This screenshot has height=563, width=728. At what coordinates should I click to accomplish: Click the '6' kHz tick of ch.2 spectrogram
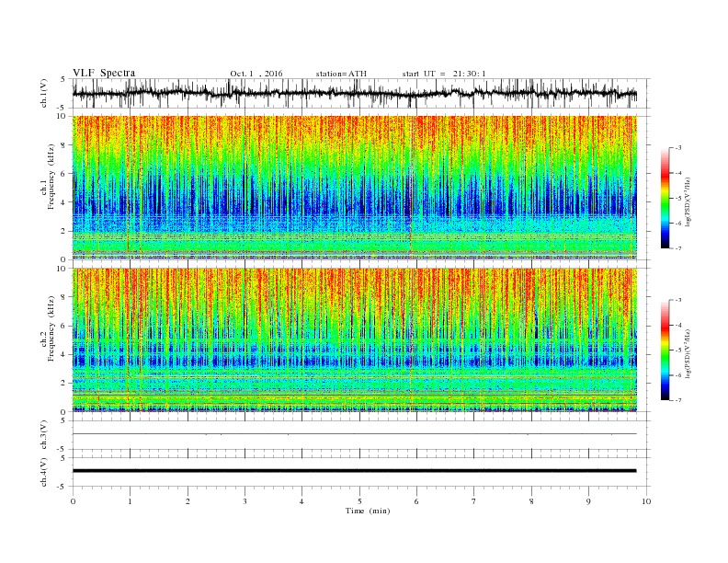point(64,326)
